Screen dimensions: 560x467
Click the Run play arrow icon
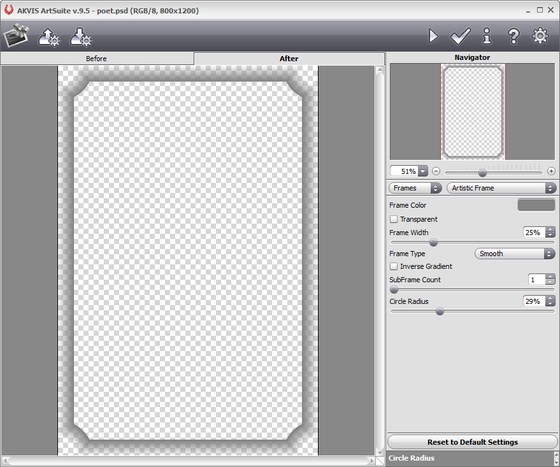(x=433, y=36)
